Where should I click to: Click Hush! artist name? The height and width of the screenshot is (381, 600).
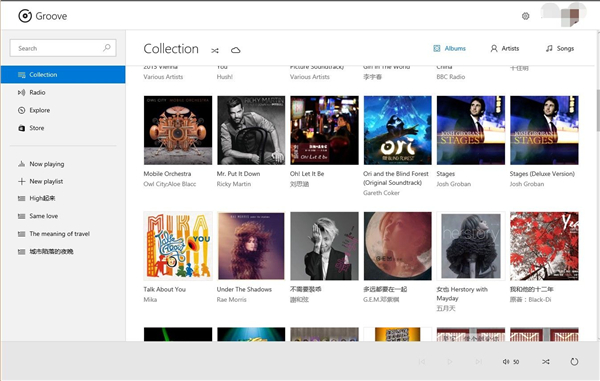(225, 77)
